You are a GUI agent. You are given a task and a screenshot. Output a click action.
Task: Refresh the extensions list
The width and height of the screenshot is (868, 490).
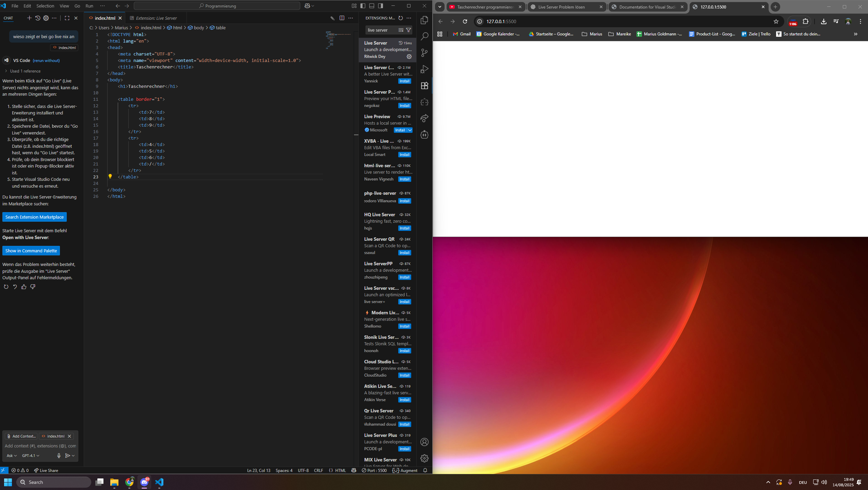click(401, 18)
